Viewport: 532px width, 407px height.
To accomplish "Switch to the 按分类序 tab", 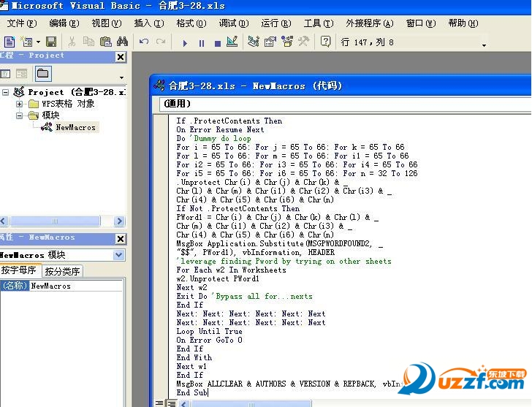I will point(62,271).
